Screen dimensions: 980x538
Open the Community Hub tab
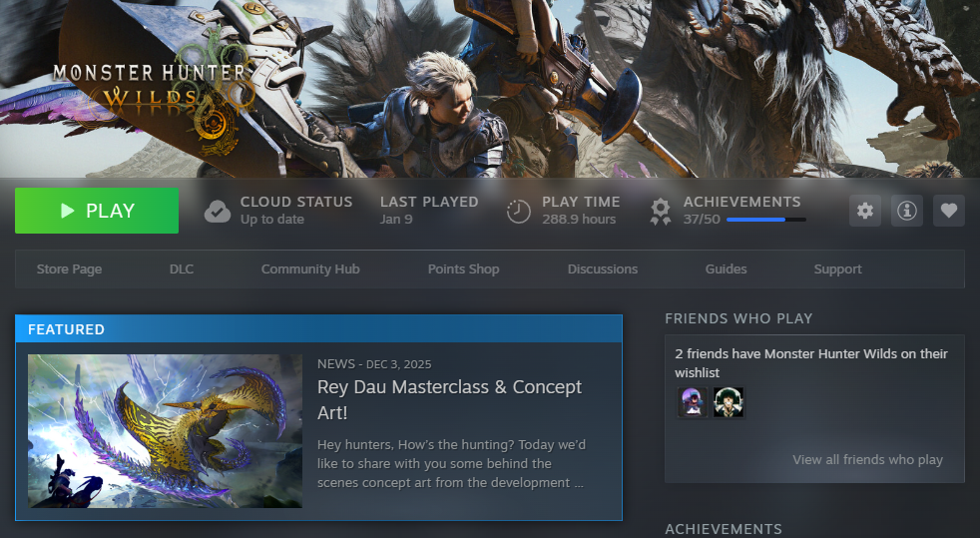click(310, 269)
